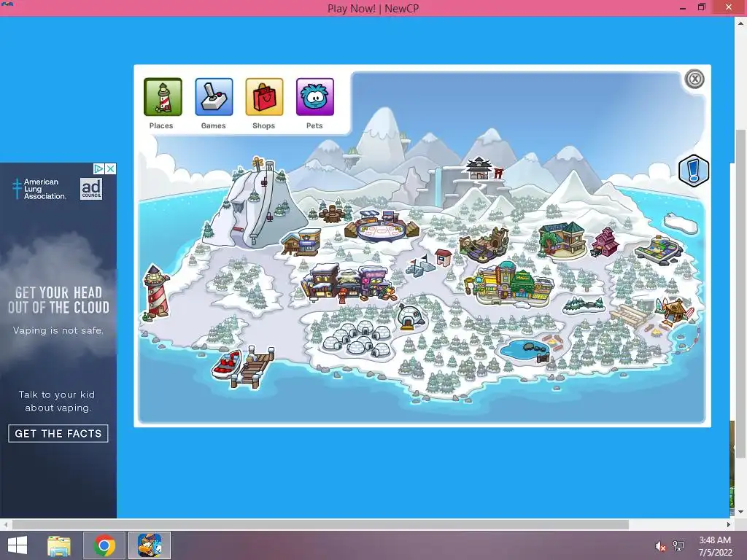The height and width of the screenshot is (560, 747).
Task: Go to the Cove surf hut
Action: [x=675, y=311]
